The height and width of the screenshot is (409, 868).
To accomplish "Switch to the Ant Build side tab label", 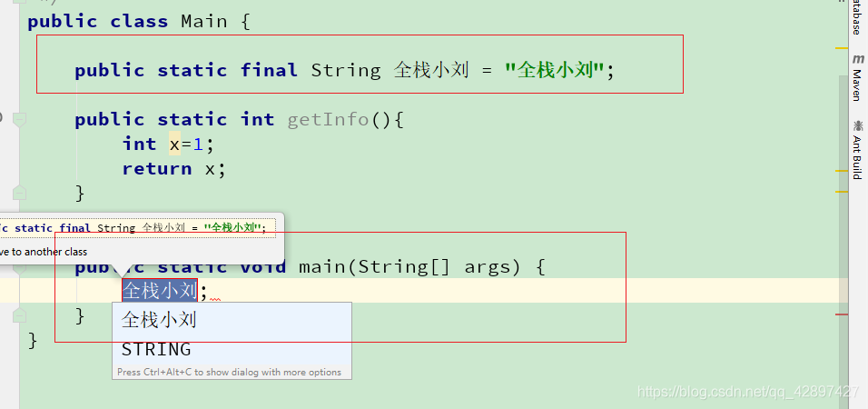I will tap(857, 157).
